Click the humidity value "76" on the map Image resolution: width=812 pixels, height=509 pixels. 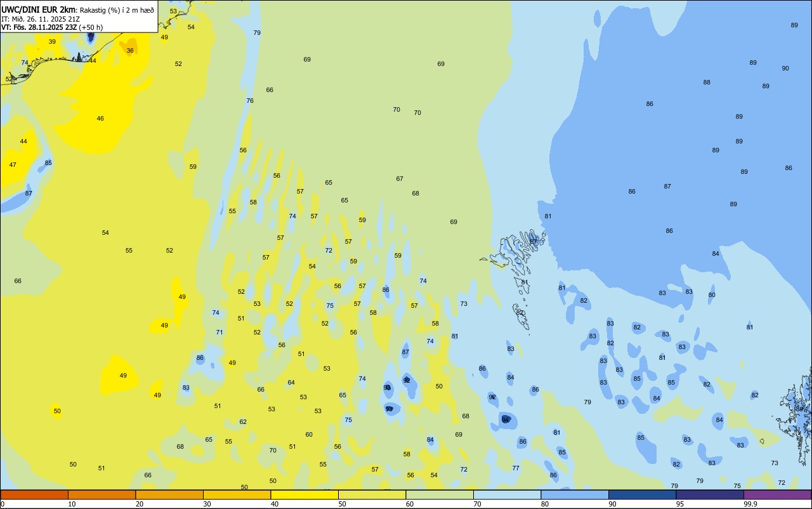[x=250, y=100]
